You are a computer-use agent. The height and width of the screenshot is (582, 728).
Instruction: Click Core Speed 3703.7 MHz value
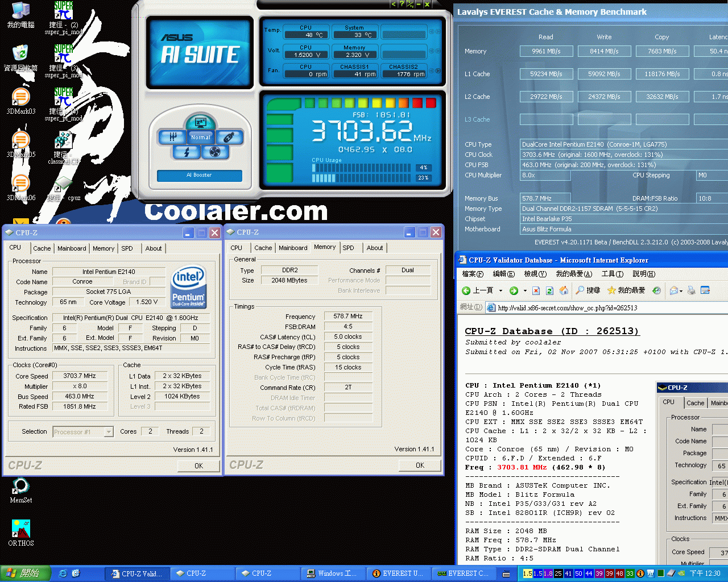pyautogui.click(x=80, y=376)
